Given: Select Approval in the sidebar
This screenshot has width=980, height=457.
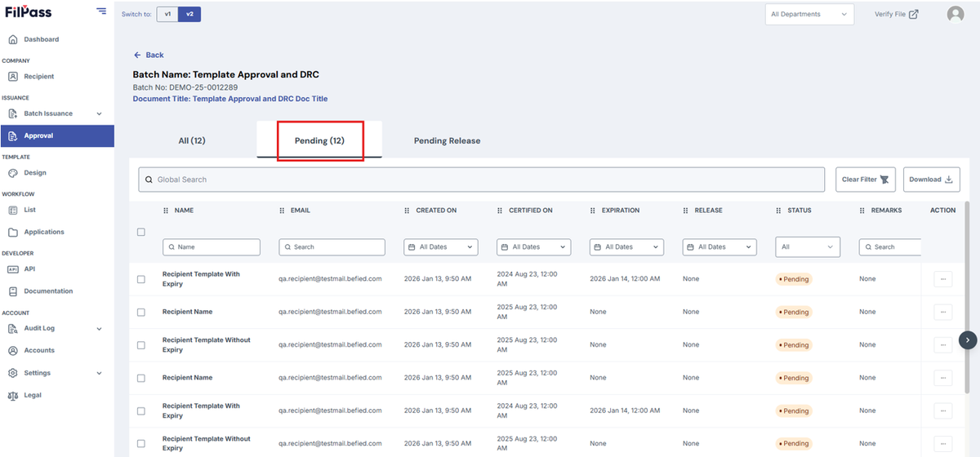Looking at the screenshot, I should coord(56,136).
